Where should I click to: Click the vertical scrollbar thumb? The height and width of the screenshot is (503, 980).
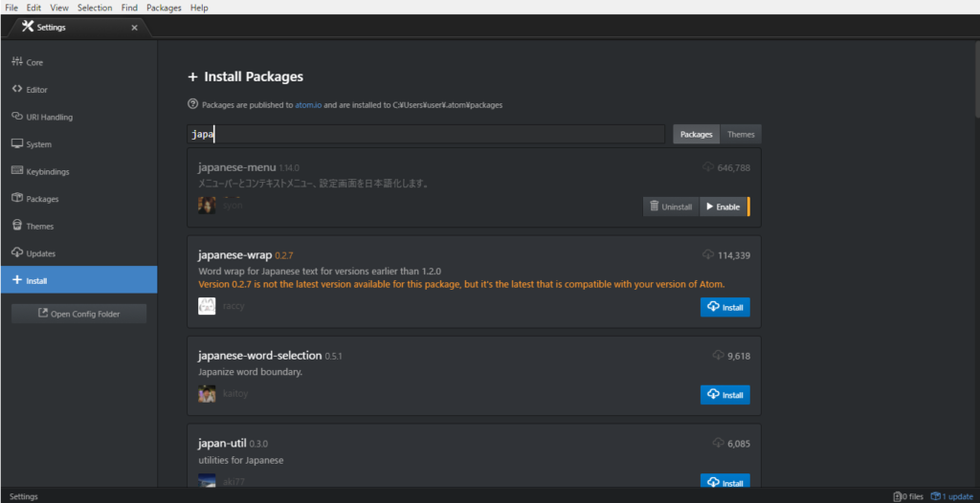coord(976,78)
